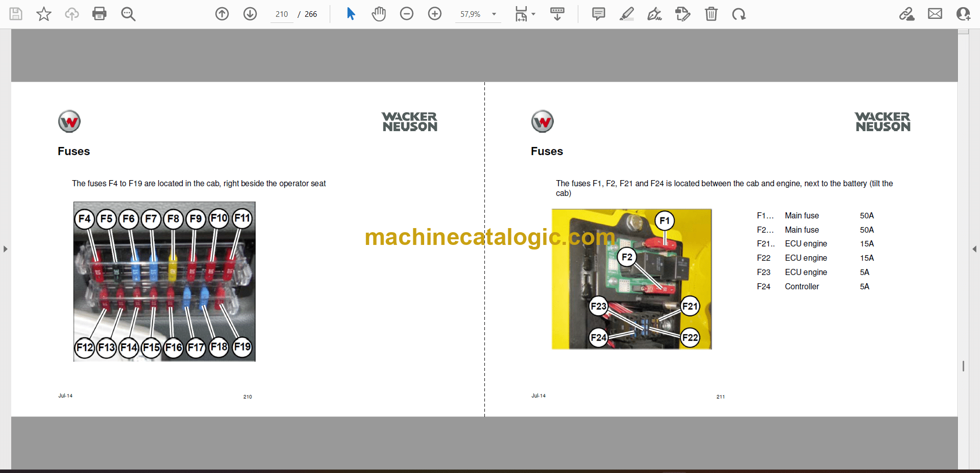Screen dimensions: 980x473
Task: Open the find text magnifier tool
Action: [x=128, y=14]
